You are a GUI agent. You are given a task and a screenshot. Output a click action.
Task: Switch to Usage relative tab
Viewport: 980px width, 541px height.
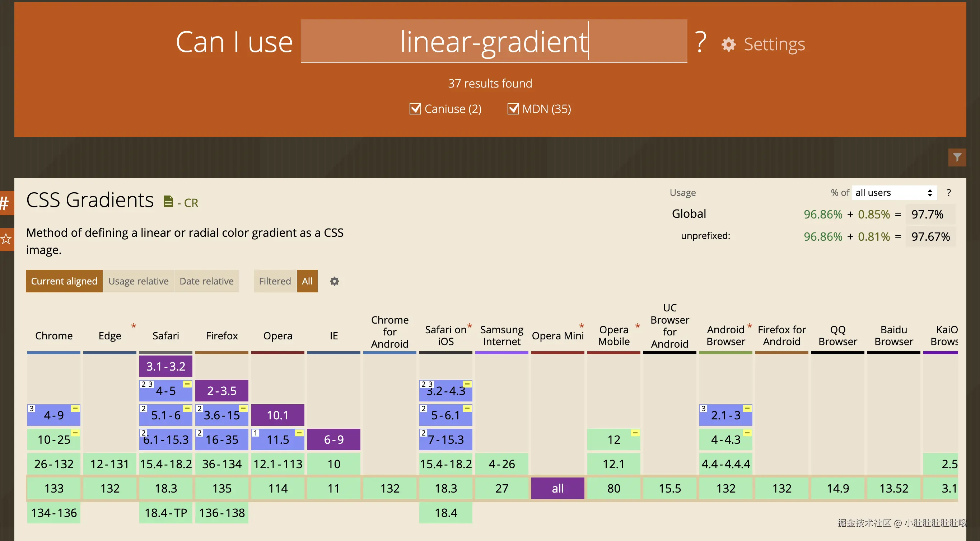pos(138,281)
